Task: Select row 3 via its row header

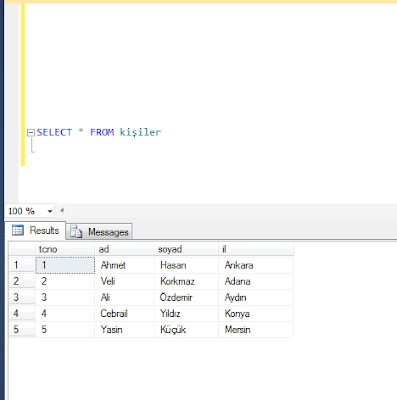Action: 22,297
